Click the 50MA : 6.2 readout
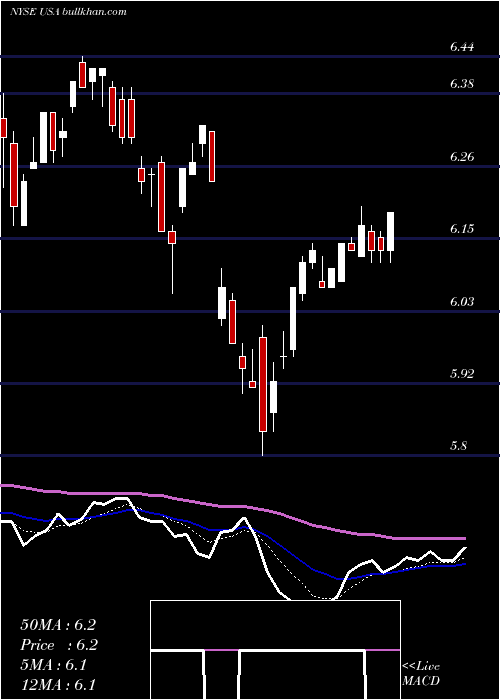 click(58, 625)
